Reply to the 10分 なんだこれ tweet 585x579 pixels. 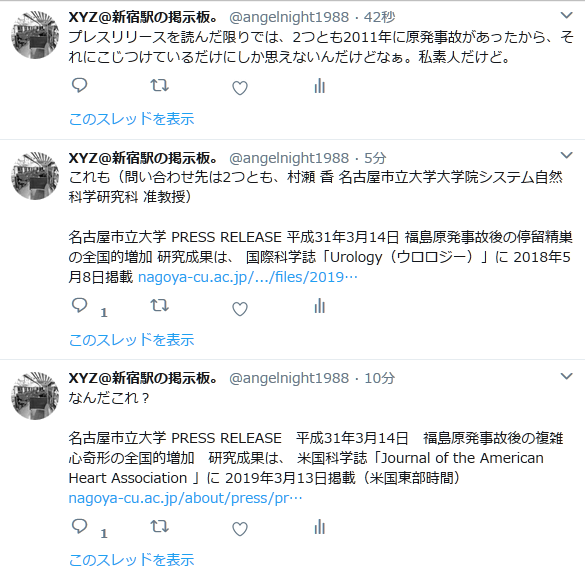[79, 526]
